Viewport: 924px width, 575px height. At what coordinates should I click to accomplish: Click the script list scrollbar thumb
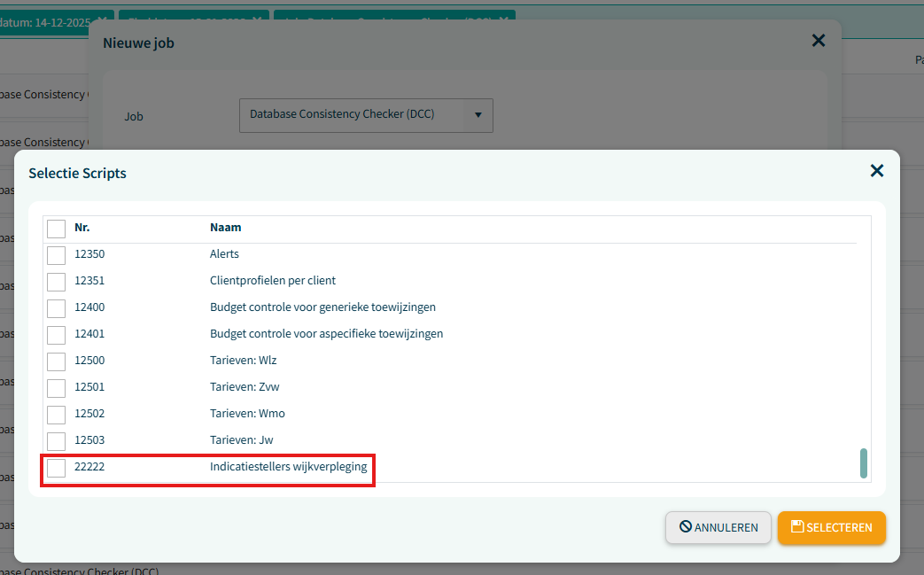(x=864, y=462)
